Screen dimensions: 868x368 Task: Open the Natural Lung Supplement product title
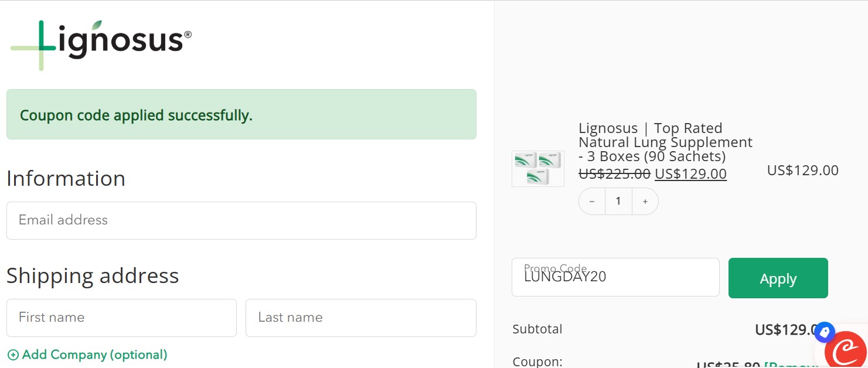[665, 142]
